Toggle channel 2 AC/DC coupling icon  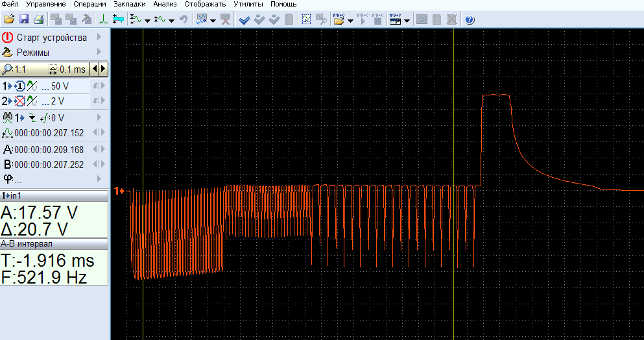pos(32,101)
